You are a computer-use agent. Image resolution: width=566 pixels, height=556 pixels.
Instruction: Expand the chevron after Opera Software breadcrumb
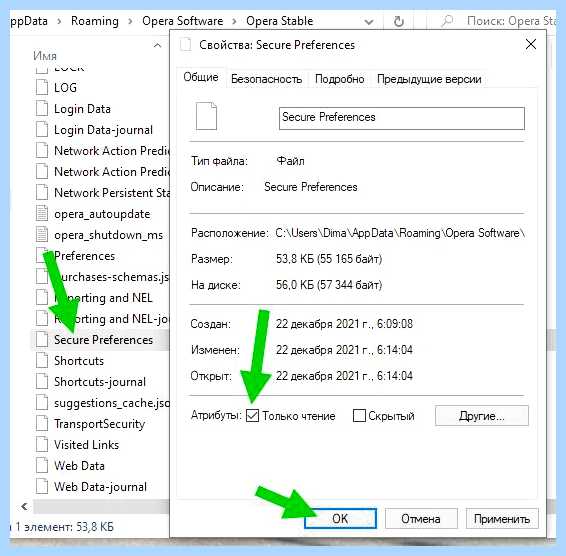[234, 22]
